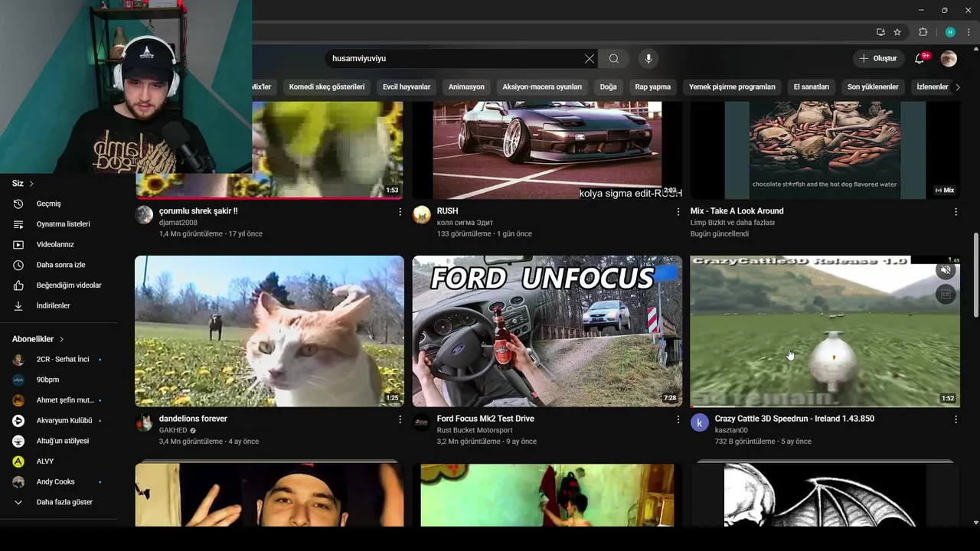Select the Aksiyon-macera oyunları chip
Viewport: 980px width, 551px height.
(x=542, y=87)
